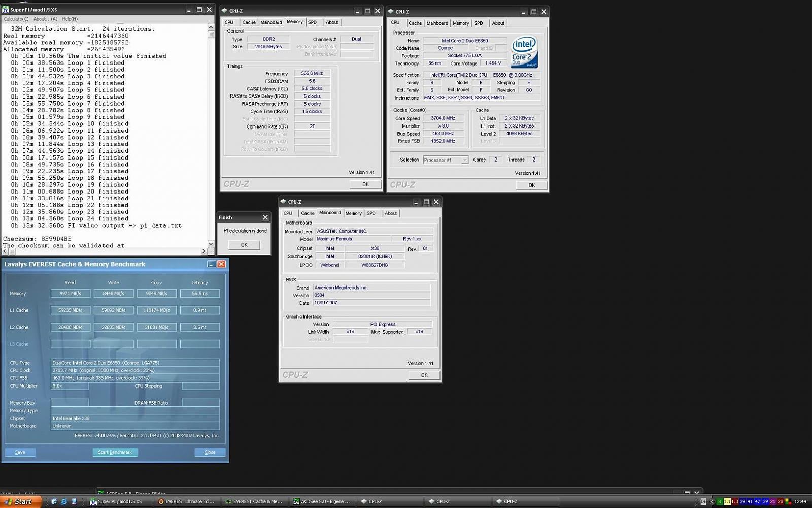This screenshot has height=508, width=812.
Task: Click the Core Speed value 3704.0 MHz
Action: click(x=443, y=118)
